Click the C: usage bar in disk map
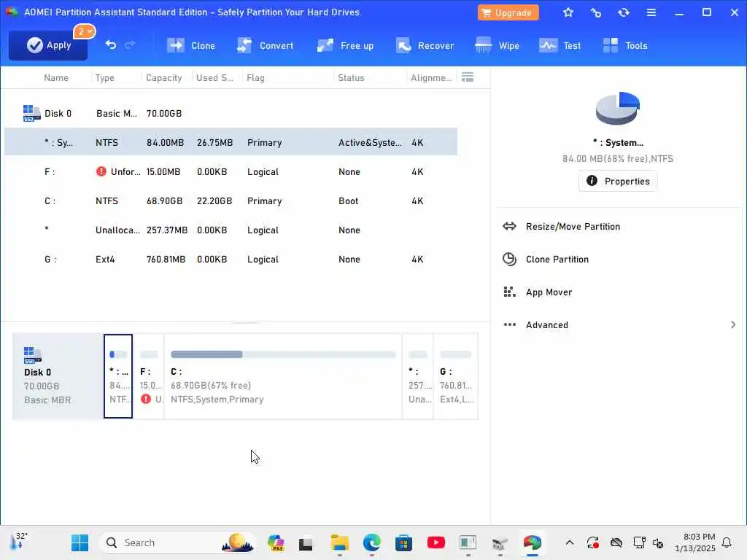Image resolution: width=747 pixels, height=560 pixels. [283, 354]
